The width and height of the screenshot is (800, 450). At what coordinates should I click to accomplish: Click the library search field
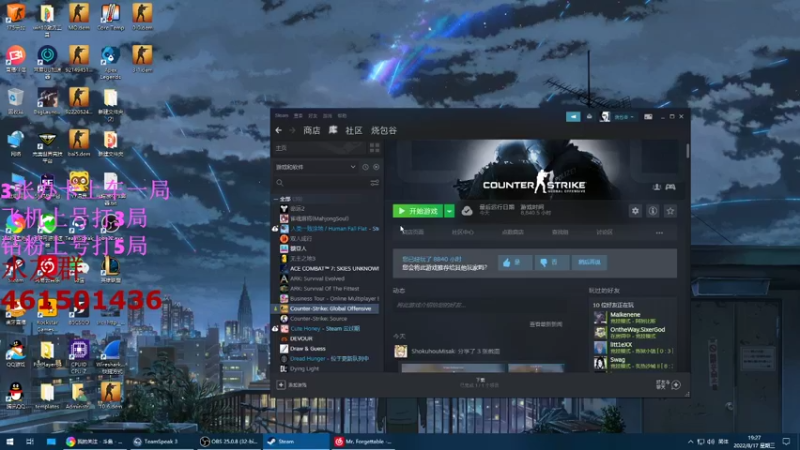(321, 183)
